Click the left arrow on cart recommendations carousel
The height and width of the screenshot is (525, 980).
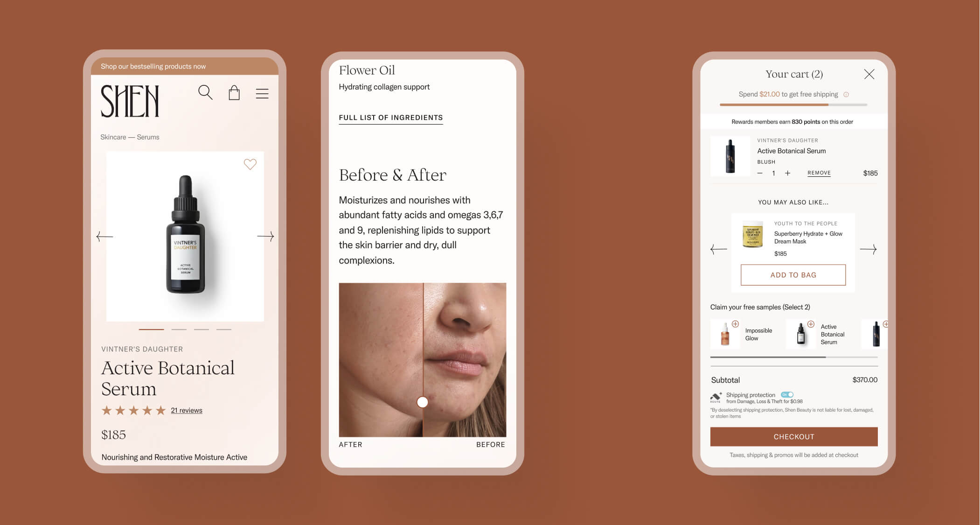(x=717, y=248)
